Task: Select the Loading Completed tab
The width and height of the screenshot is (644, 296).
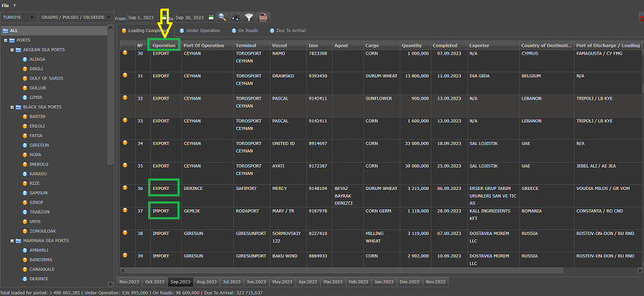Action: pyautogui.click(x=144, y=30)
